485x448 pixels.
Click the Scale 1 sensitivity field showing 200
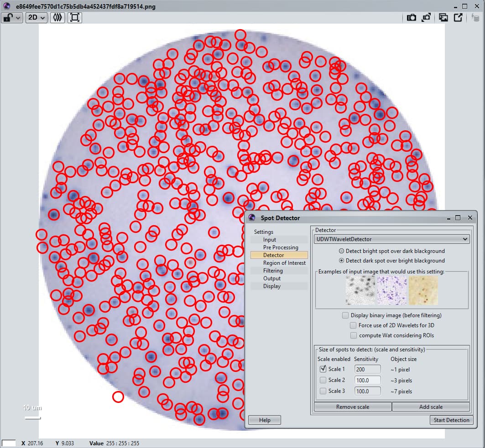[367, 369]
